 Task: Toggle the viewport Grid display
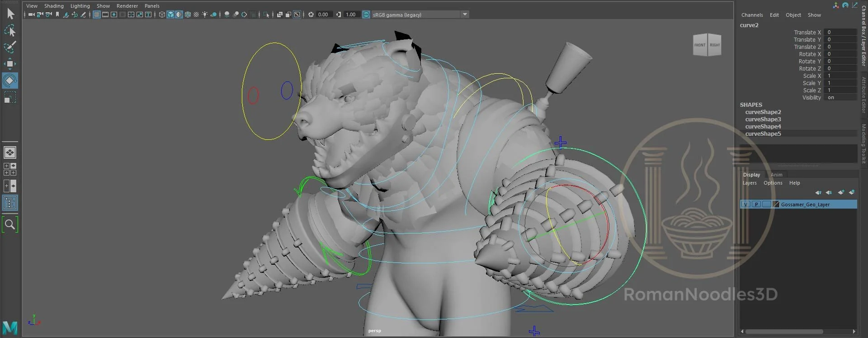(x=97, y=14)
